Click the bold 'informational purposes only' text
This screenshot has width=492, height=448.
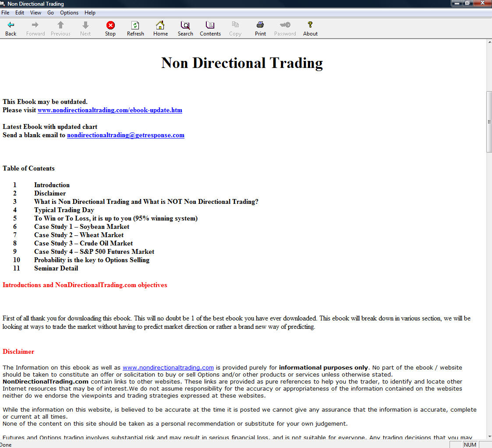[x=323, y=368]
